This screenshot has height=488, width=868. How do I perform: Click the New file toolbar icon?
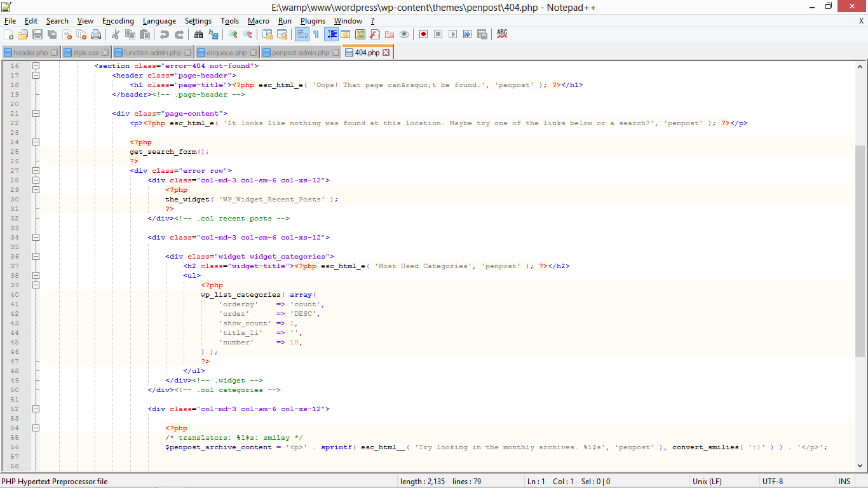(x=9, y=34)
